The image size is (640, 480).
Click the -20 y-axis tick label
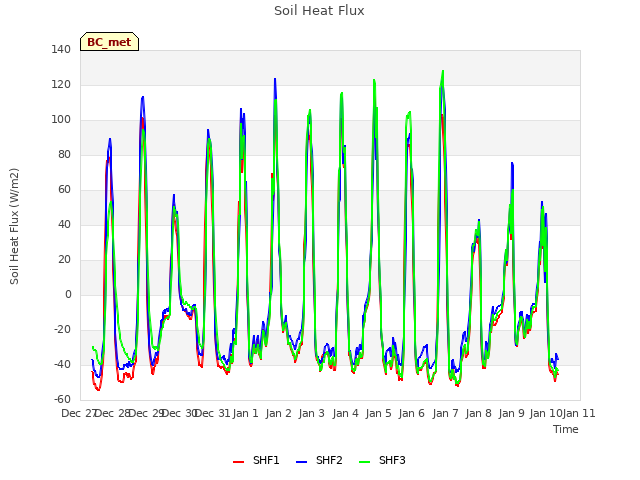[x=62, y=329]
